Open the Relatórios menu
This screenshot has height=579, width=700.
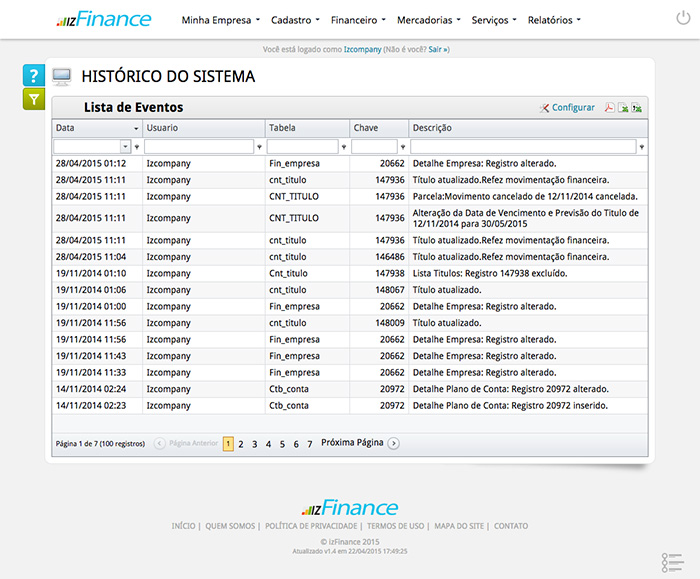[553, 19]
